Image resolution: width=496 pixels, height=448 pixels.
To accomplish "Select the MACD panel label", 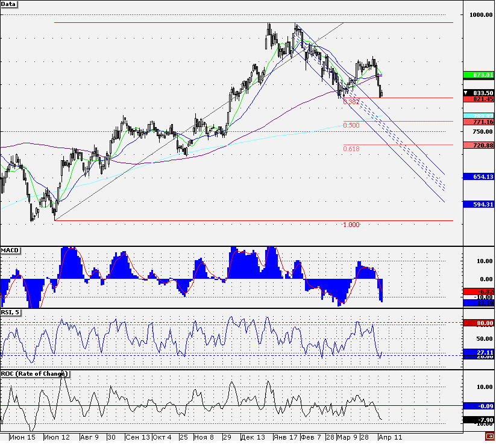I will 10,250.
